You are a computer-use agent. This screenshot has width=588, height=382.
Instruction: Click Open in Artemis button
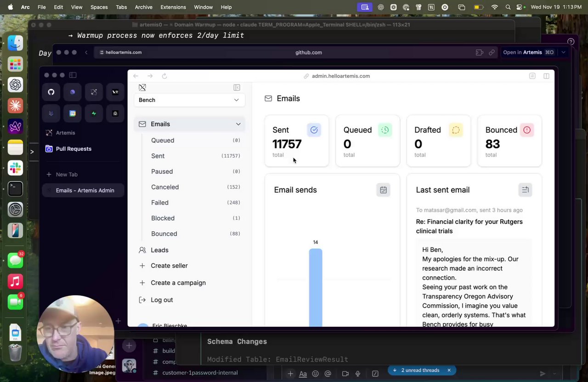coord(528,52)
